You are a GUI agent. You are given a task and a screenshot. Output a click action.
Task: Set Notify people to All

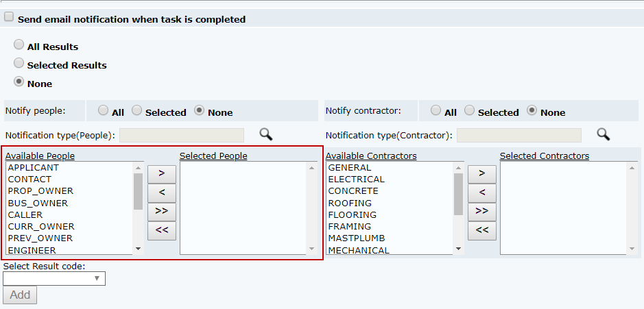pos(103,110)
